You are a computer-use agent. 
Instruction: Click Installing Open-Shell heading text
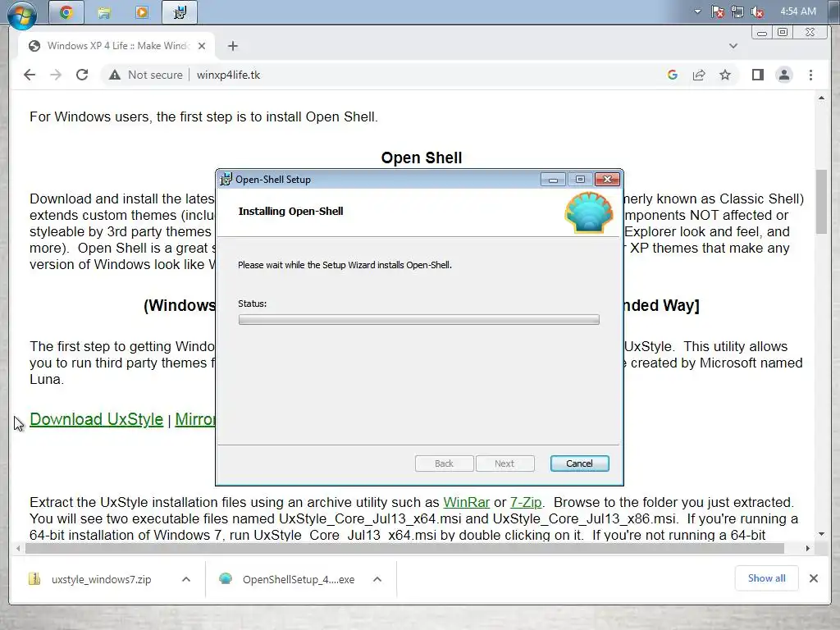tap(291, 211)
